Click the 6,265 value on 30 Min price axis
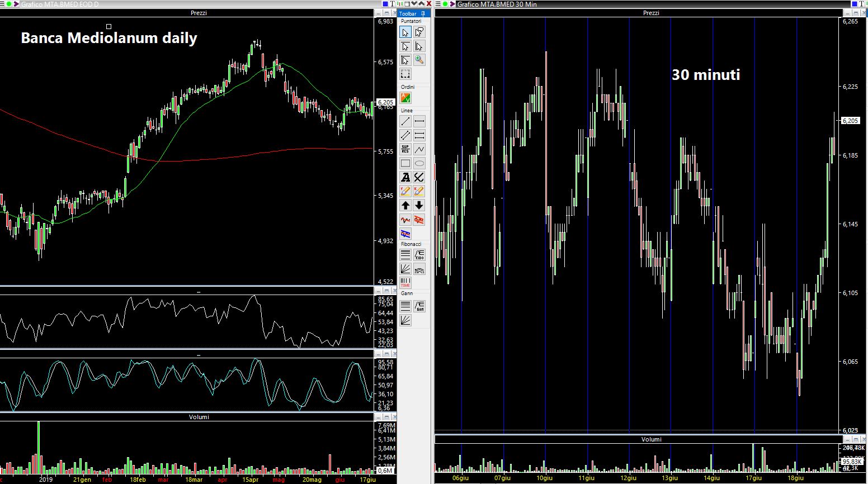This screenshot has height=484, width=868. click(850, 21)
